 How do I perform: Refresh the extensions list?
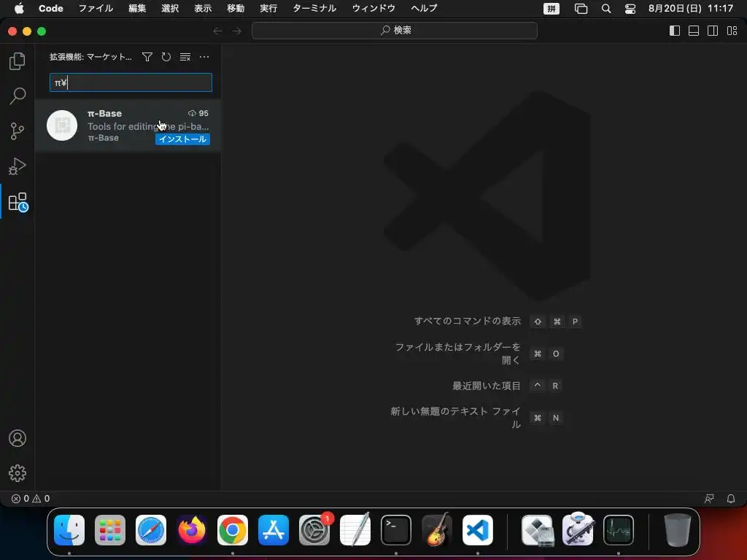click(x=166, y=57)
